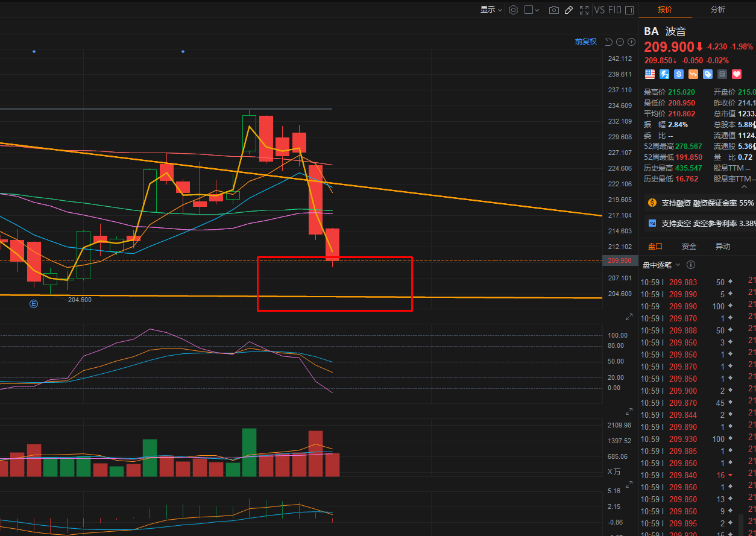Click the 最低价 208.950 value
The height and width of the screenshot is (536, 756).
point(681,103)
